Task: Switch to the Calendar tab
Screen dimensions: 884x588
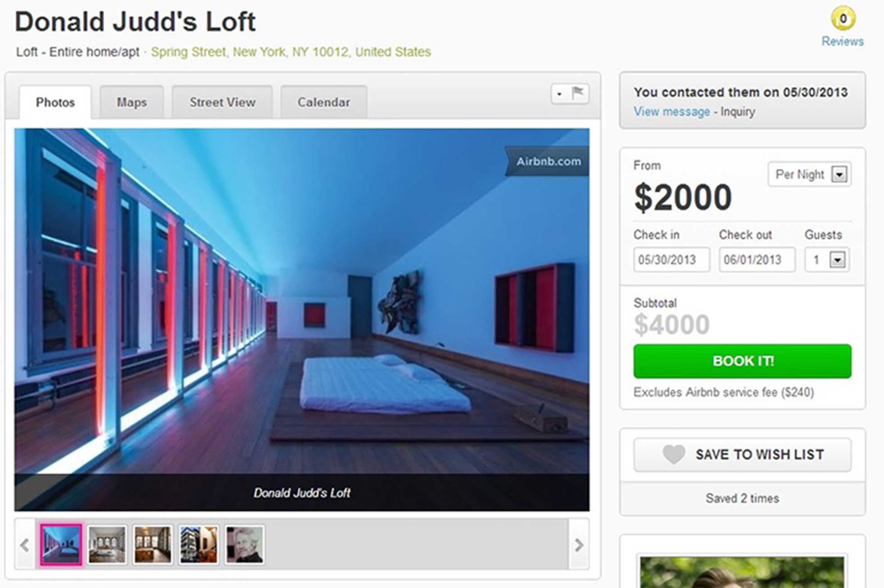Action: [x=324, y=102]
